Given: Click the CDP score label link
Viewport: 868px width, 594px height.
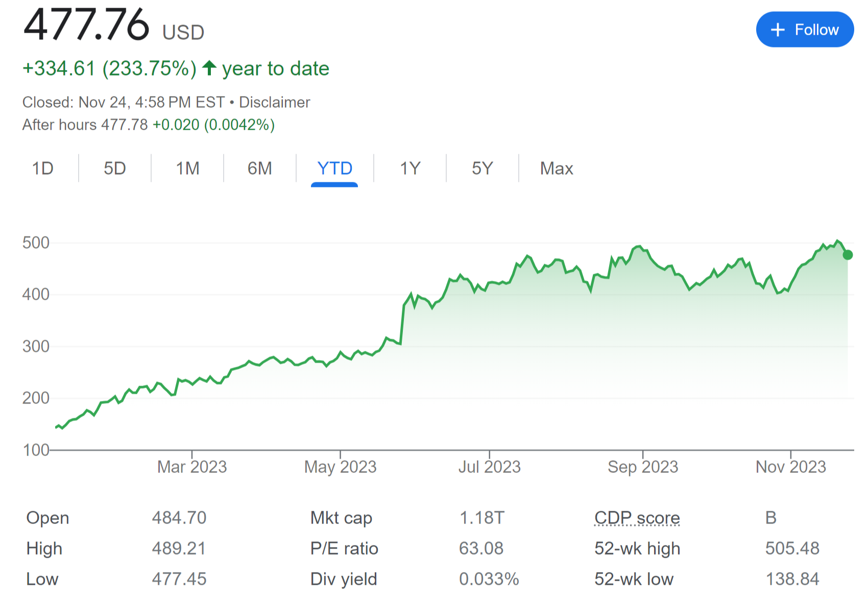Looking at the screenshot, I should click(637, 517).
